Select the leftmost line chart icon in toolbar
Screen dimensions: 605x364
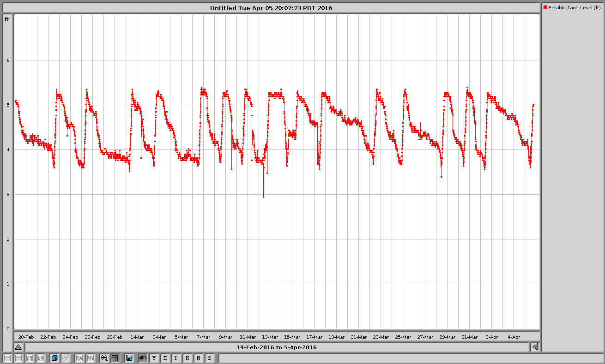point(7,358)
